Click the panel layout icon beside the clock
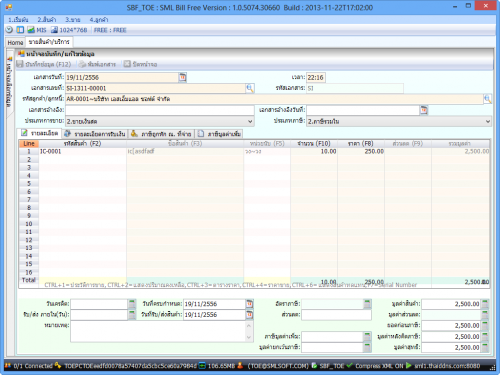The height and width of the screenshot is (375, 500). pos(20,30)
